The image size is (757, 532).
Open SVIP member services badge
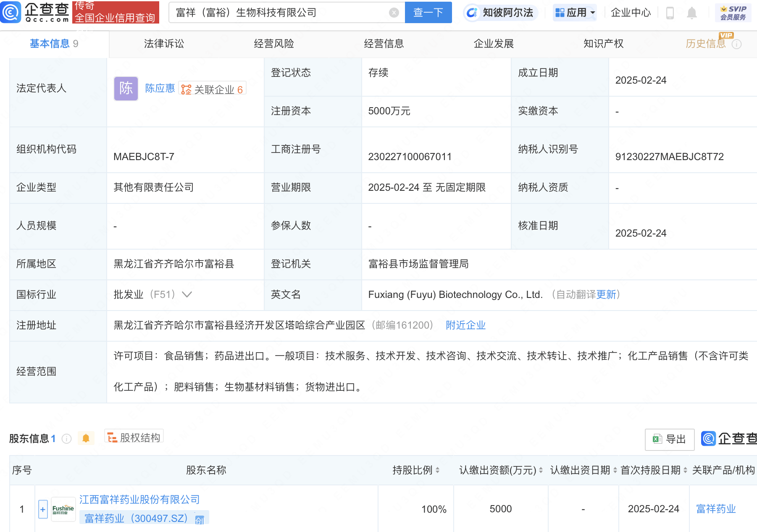coord(733,13)
